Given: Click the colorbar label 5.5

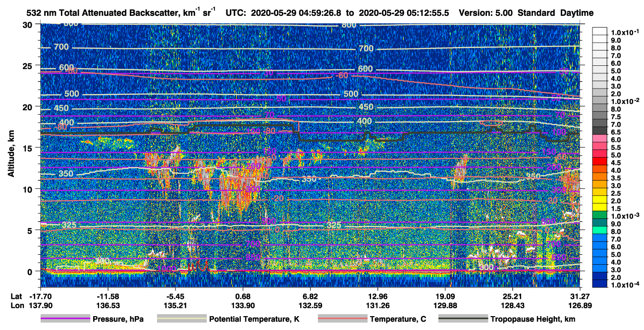Looking at the screenshot, I should [617, 147].
